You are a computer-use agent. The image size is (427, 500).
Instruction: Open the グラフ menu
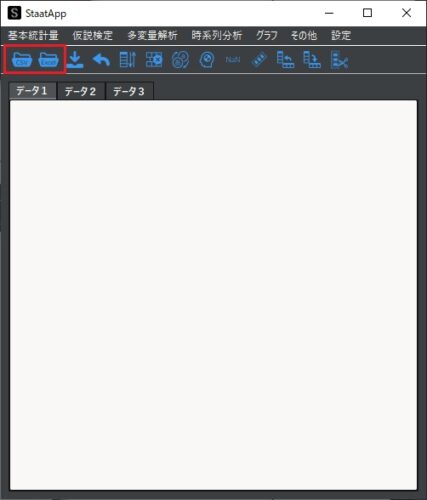(267, 35)
